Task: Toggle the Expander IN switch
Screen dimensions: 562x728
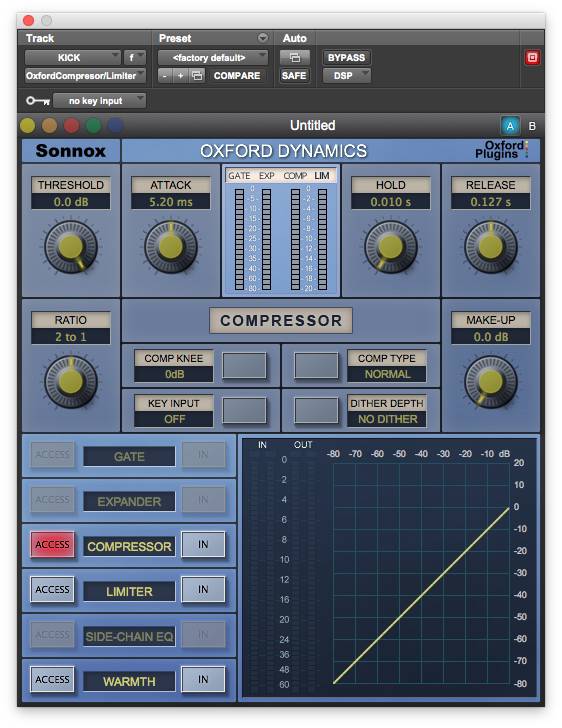Action: (203, 500)
